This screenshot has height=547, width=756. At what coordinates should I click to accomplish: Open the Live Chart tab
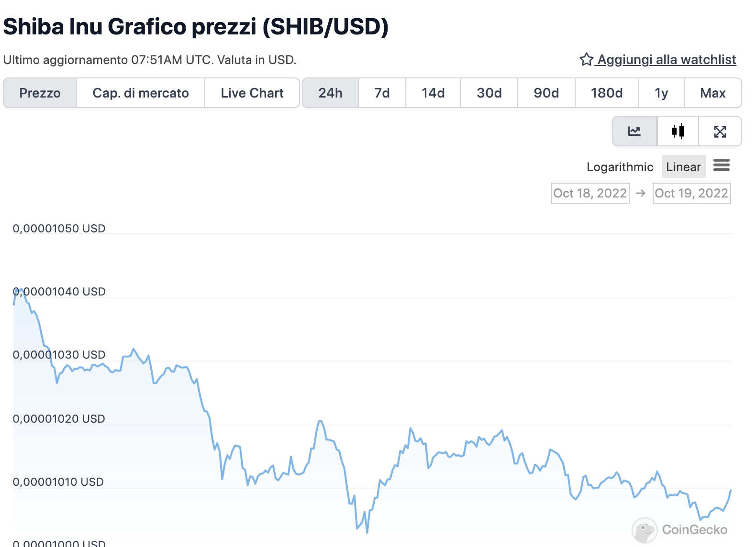click(x=252, y=93)
